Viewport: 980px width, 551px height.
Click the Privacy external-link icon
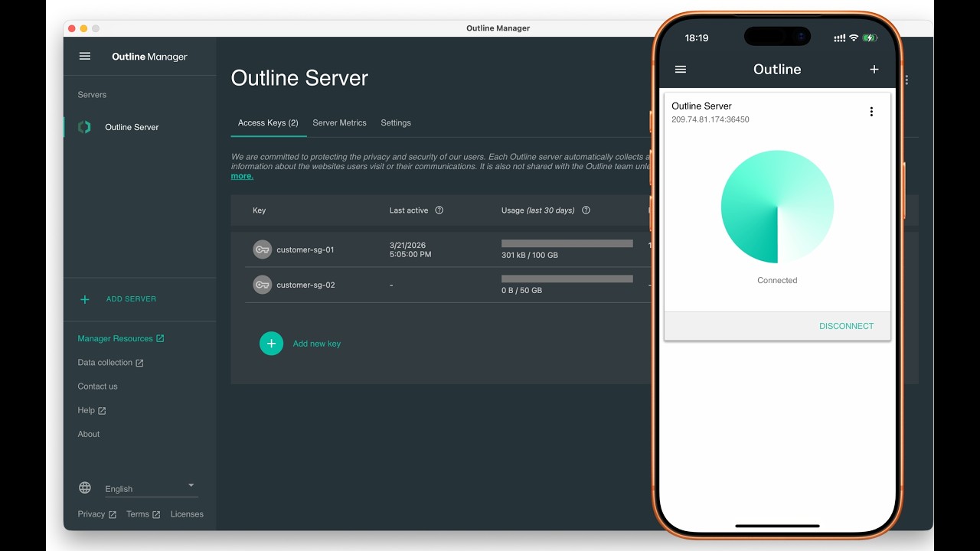click(x=113, y=515)
